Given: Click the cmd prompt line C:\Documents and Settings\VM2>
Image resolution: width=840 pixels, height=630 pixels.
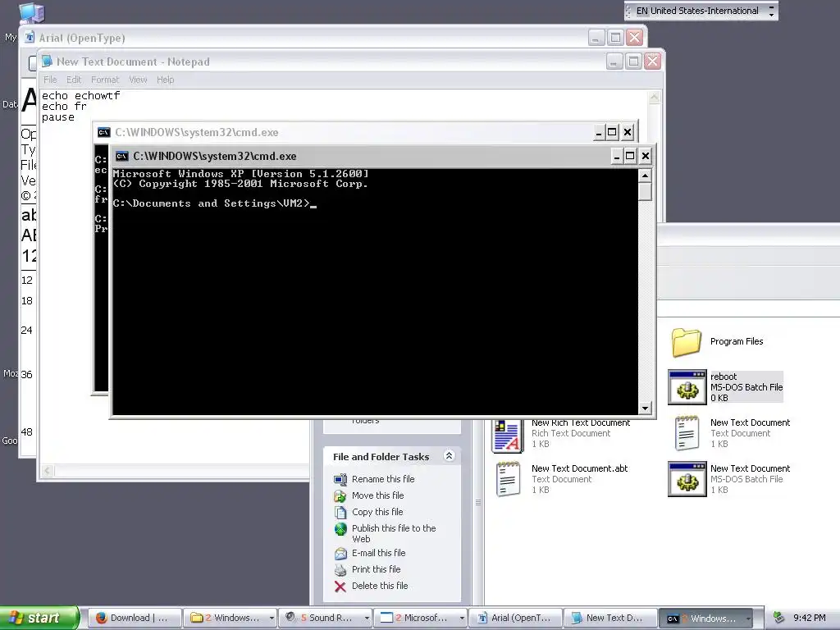Looking at the screenshot, I should (x=212, y=203).
